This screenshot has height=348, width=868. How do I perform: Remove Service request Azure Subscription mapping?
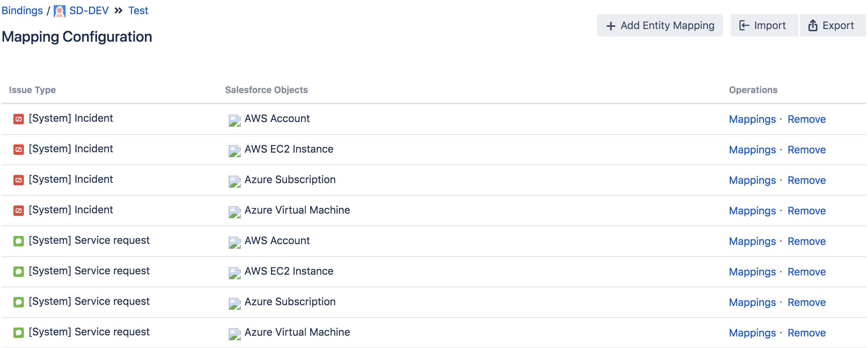(807, 303)
